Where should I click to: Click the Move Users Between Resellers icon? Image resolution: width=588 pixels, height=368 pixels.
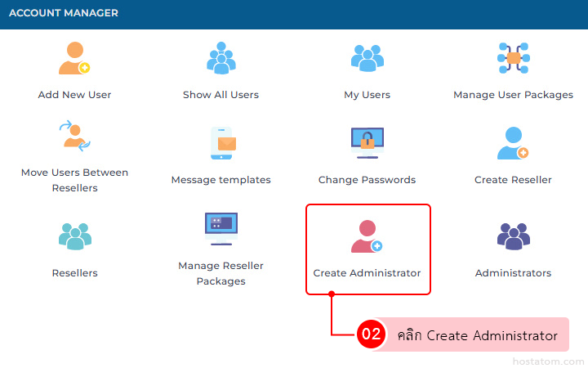click(74, 136)
